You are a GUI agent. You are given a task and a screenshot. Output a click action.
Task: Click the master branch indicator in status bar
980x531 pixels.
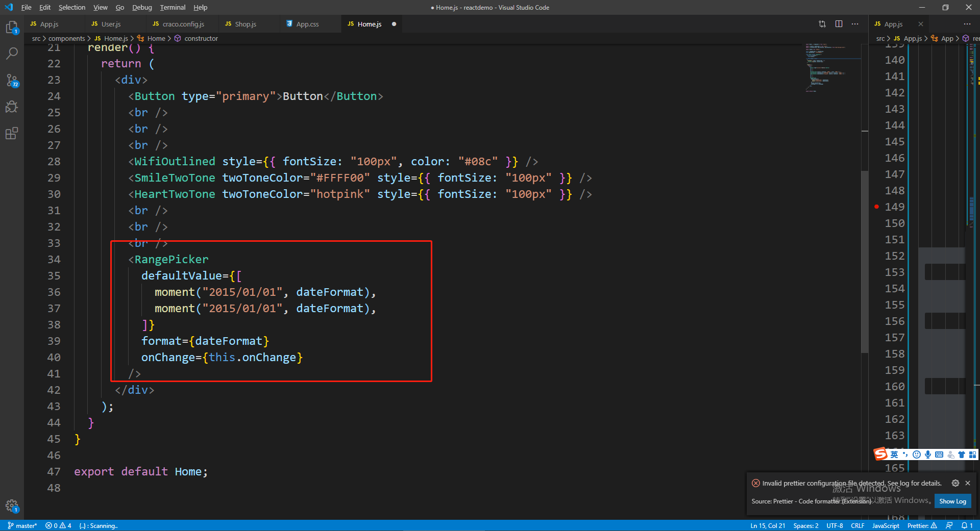pyautogui.click(x=22, y=525)
